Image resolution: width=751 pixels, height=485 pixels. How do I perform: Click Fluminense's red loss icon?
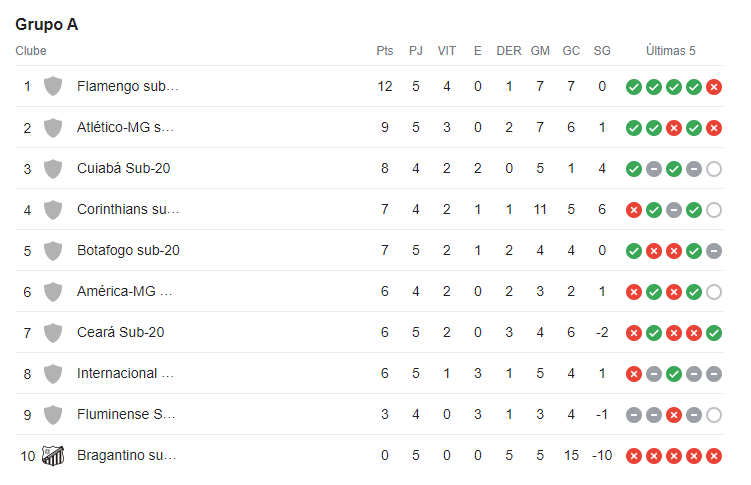pyautogui.click(x=674, y=415)
